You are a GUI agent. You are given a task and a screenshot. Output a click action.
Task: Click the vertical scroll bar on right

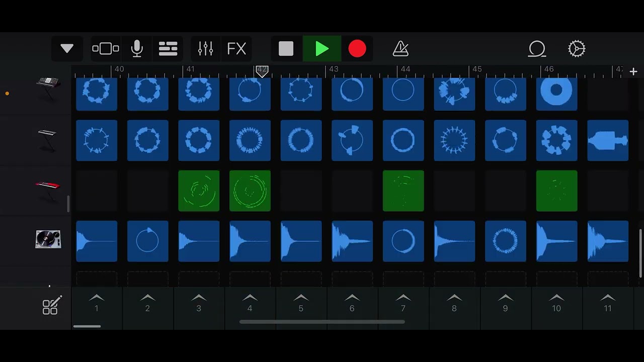[640, 253]
